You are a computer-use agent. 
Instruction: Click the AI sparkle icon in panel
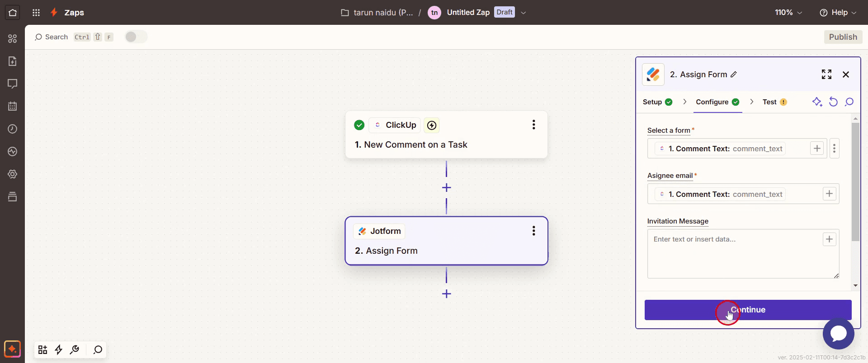tap(817, 102)
